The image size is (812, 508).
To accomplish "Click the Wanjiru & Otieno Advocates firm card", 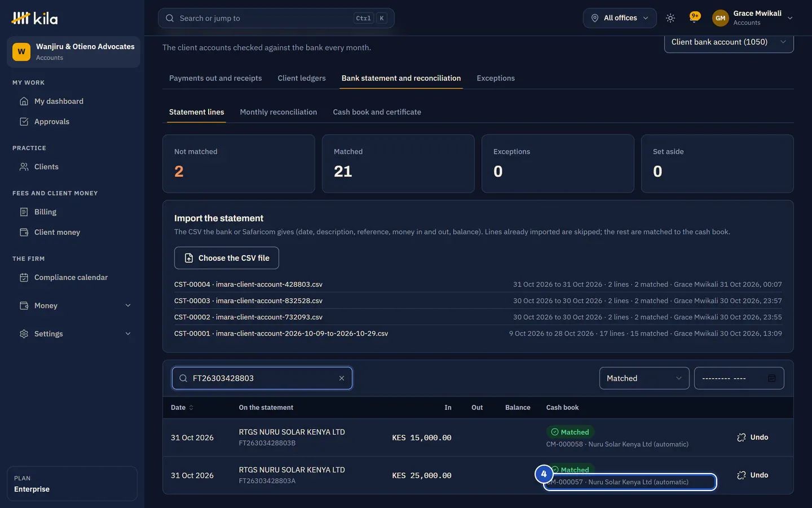I will [x=73, y=52].
